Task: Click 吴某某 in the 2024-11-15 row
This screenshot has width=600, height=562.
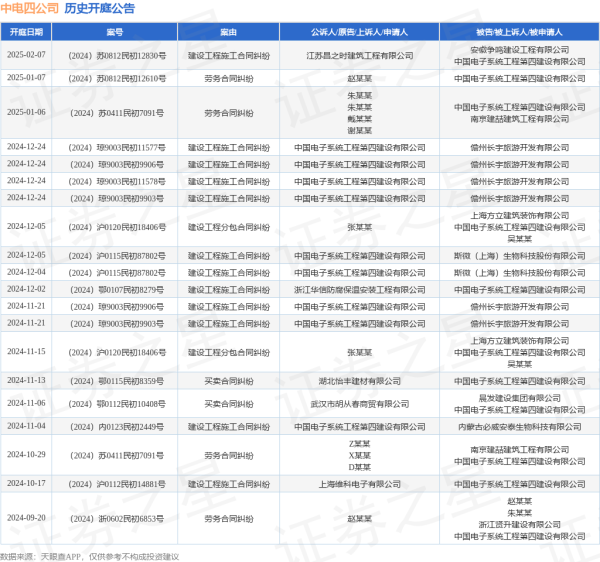Action: (x=520, y=364)
